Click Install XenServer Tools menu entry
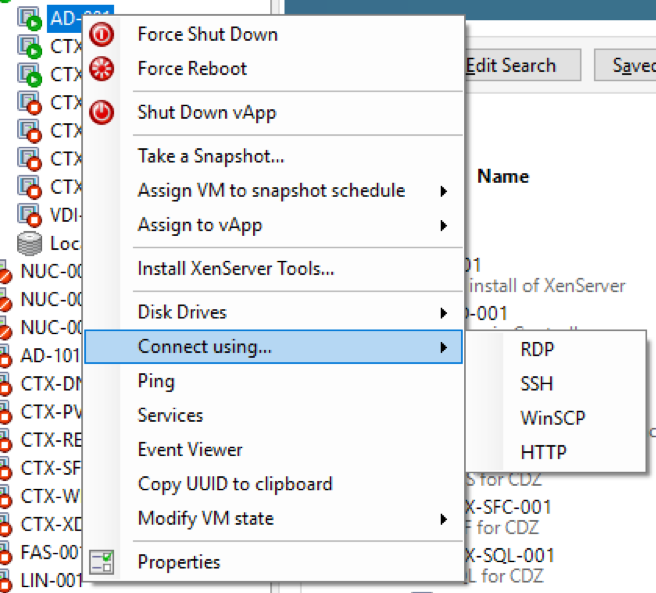Viewport: 656px width, 593px height. pos(236,268)
